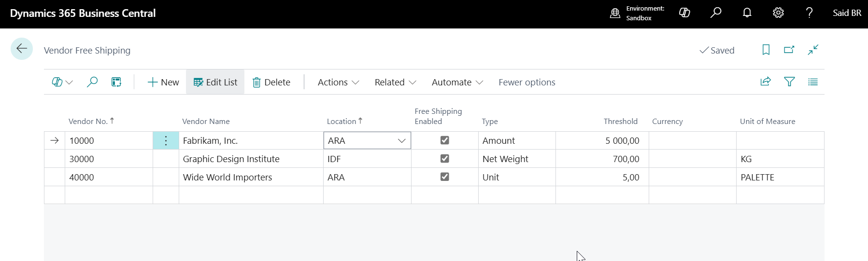The height and width of the screenshot is (261, 868).
Task: Click Free Shipping Enabled column header
Action: point(438,116)
